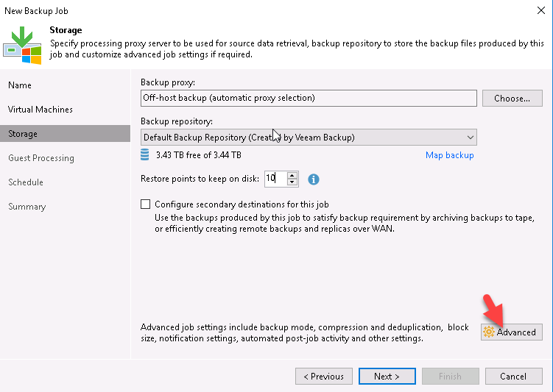Go to the Name wizard step
The height and width of the screenshot is (392, 553).
tap(20, 85)
